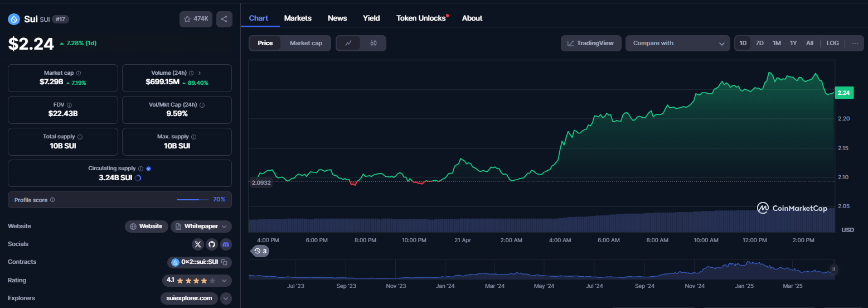Copy the contract address icon
The image size is (868, 308).
[224, 262]
